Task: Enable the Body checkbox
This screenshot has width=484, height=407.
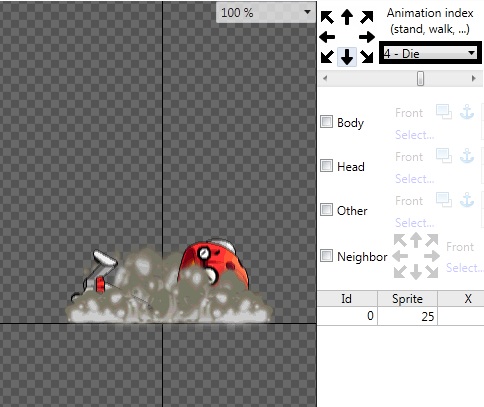Action: click(326, 122)
